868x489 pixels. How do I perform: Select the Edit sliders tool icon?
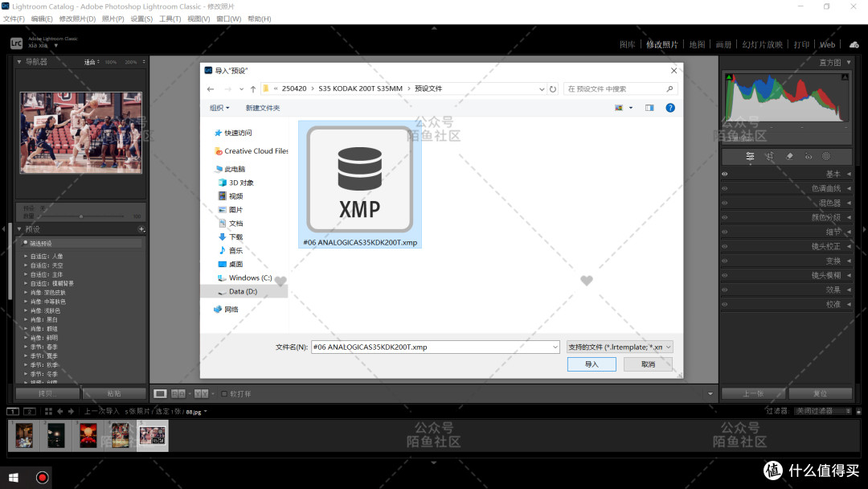750,156
